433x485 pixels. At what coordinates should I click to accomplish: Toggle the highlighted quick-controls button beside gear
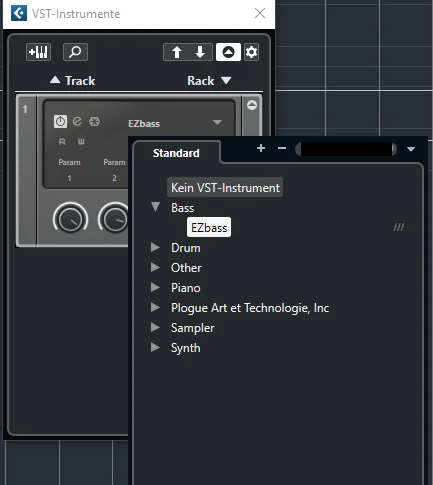(228, 52)
